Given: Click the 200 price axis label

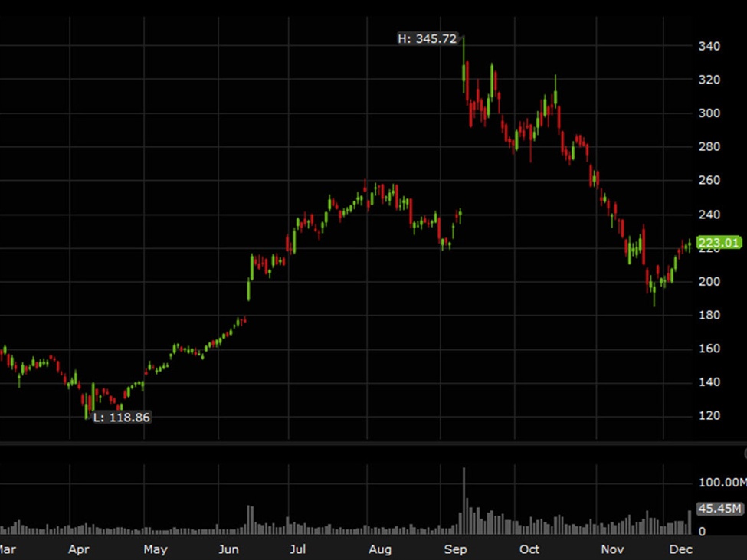Looking at the screenshot, I should (x=709, y=282).
